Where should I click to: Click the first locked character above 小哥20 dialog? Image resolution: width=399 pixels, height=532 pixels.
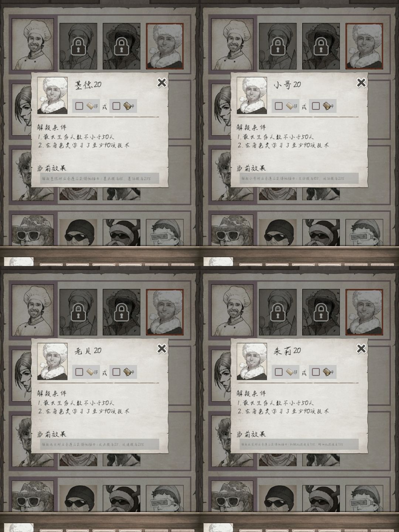(x=277, y=46)
